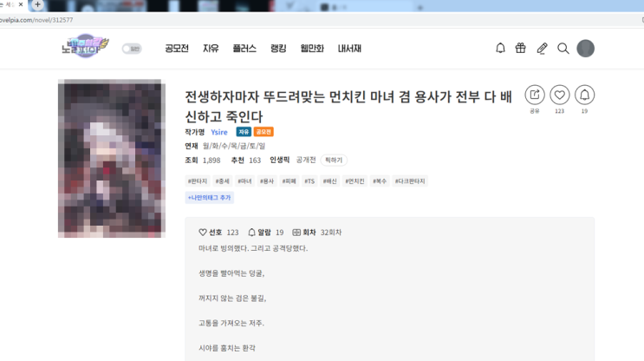Open the search magnifier icon
Screen dimensions: 644x361
click(x=563, y=49)
